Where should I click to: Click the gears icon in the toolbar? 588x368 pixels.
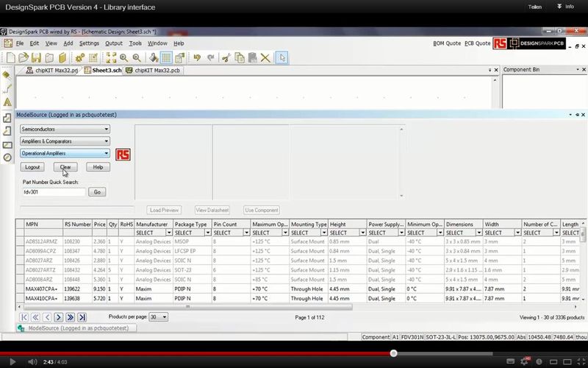tap(80, 57)
